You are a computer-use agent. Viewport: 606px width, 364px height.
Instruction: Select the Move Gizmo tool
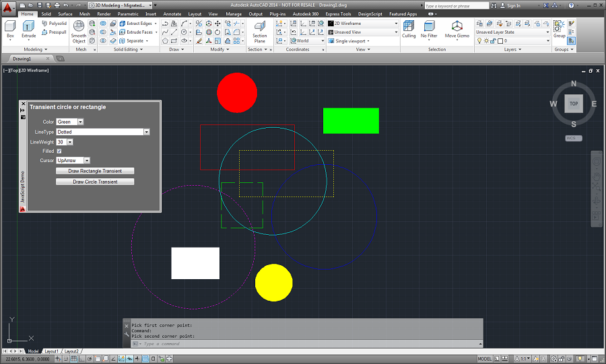(x=457, y=30)
